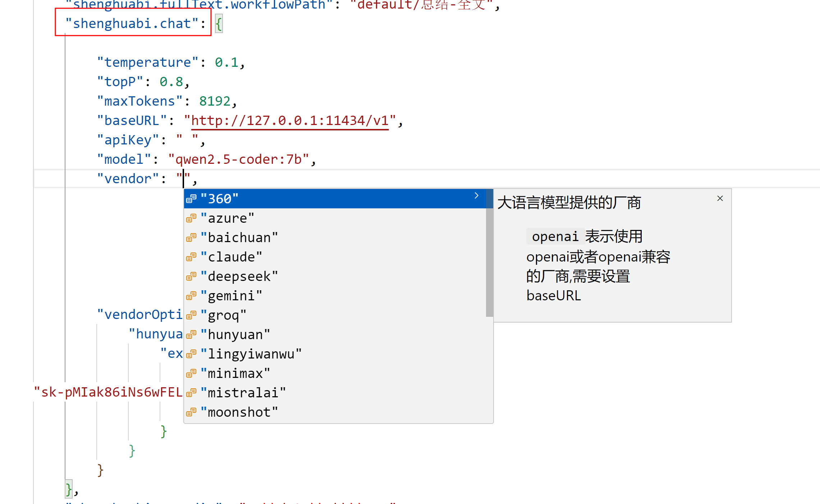The image size is (820, 504).
Task: Click the model value "qwen2.5-coder:7b"
Action: tap(238, 159)
